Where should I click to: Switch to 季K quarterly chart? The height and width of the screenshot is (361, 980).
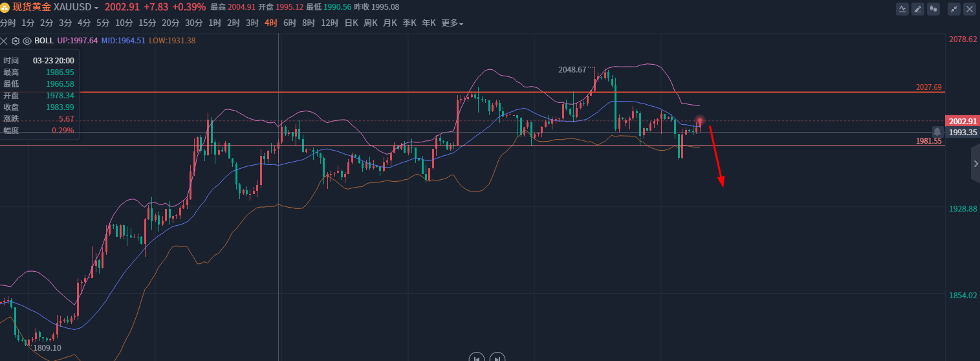409,23
